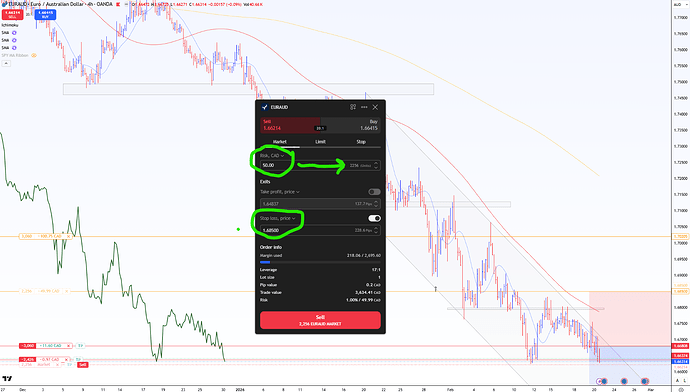Screen dimensions: 690x392
Task: Select the Buy 1.66415 side in order panel
Action: [351, 125]
